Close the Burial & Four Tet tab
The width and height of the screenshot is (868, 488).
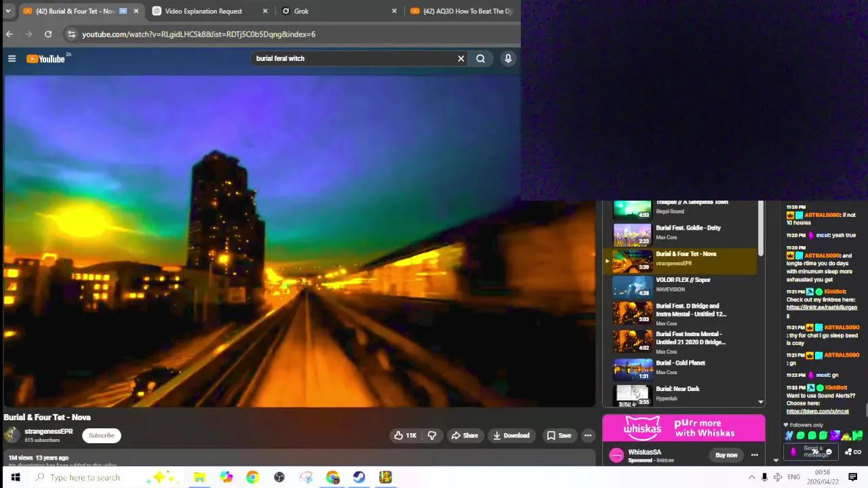(x=136, y=11)
